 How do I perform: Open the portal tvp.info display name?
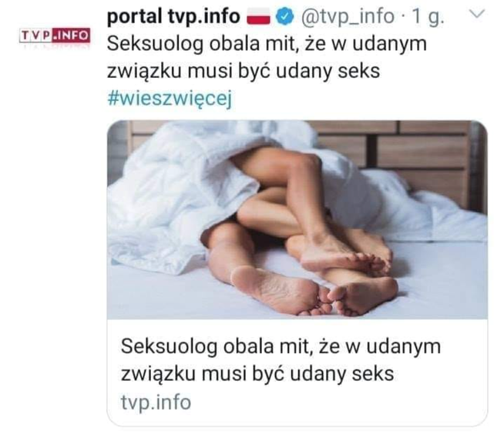(x=173, y=16)
